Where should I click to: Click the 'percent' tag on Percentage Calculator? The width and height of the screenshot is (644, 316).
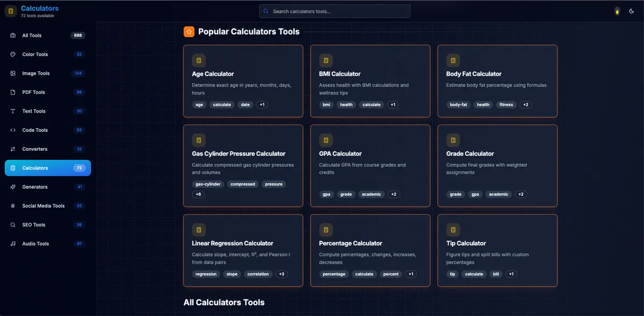[x=391, y=274]
